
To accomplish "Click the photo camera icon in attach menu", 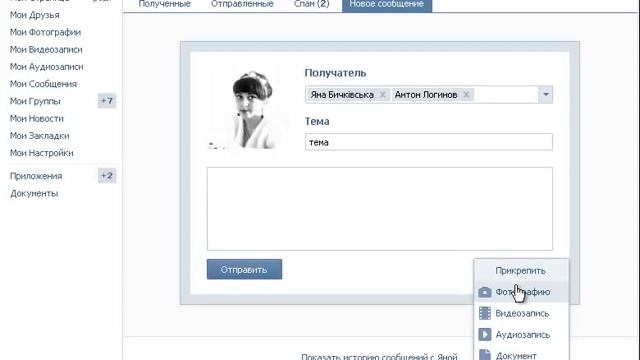I will point(484,292).
